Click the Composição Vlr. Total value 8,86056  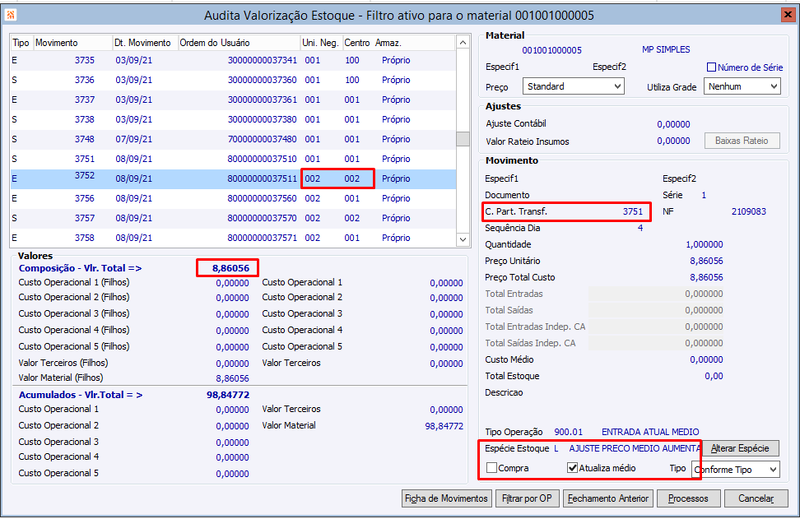pos(231,268)
